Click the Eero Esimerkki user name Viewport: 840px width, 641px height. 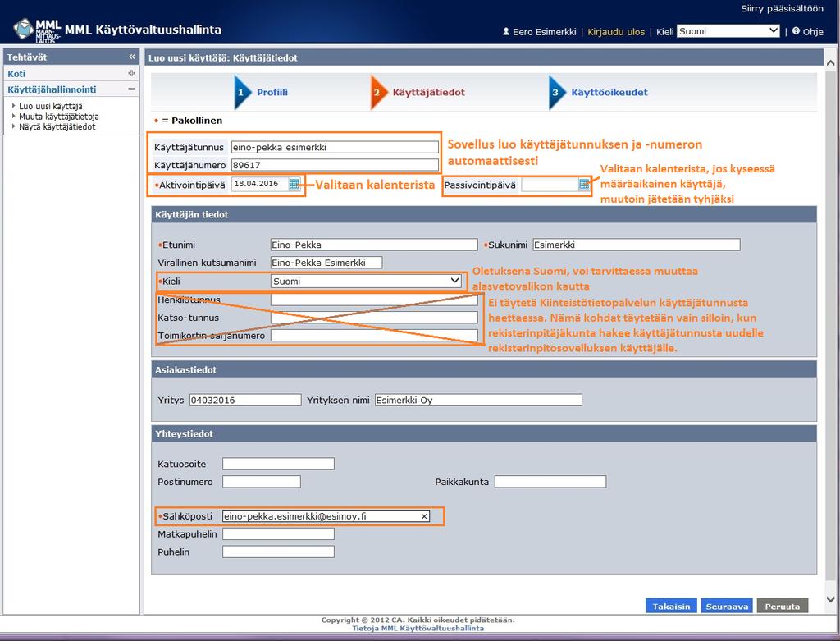tap(545, 32)
